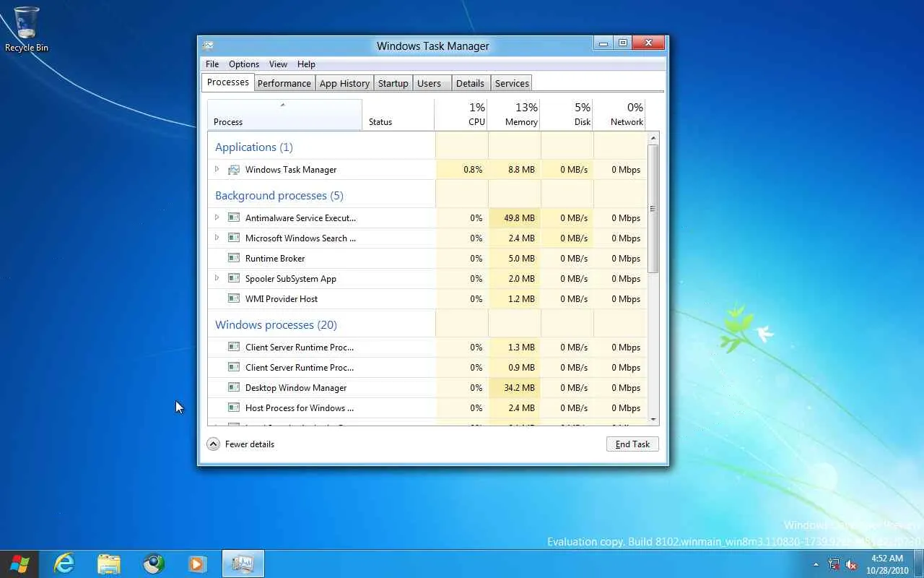Select the Desktop Window Manager process name
This screenshot has width=924, height=578.
pyautogui.click(x=296, y=387)
